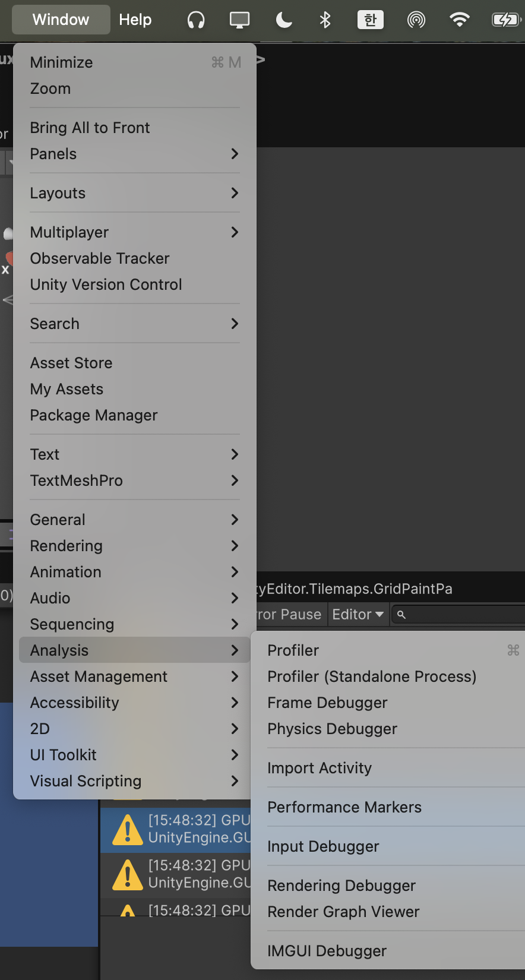Click the battery charging icon in the menu bar

click(506, 20)
